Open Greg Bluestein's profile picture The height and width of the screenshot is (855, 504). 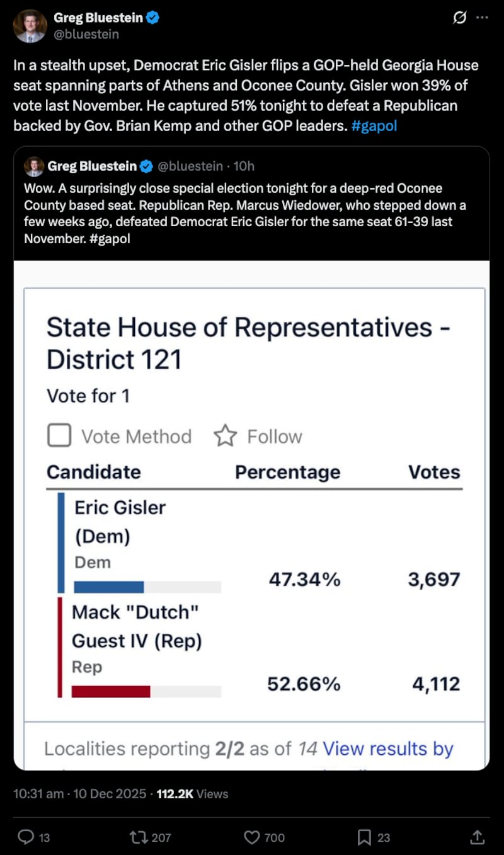[30, 26]
